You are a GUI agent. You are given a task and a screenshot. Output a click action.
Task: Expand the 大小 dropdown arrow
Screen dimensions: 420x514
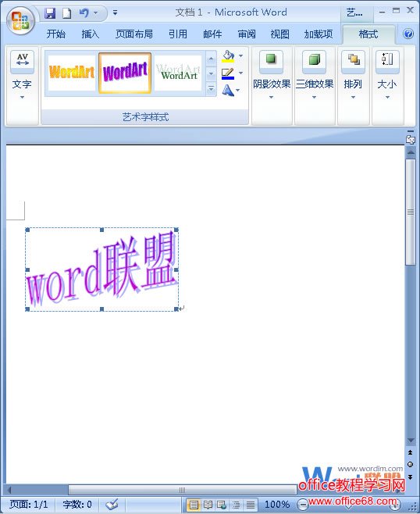pyautogui.click(x=387, y=98)
